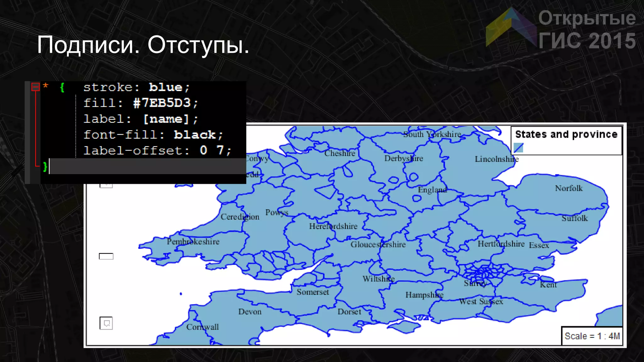Click the Hertfordshire label on the map

click(x=501, y=244)
